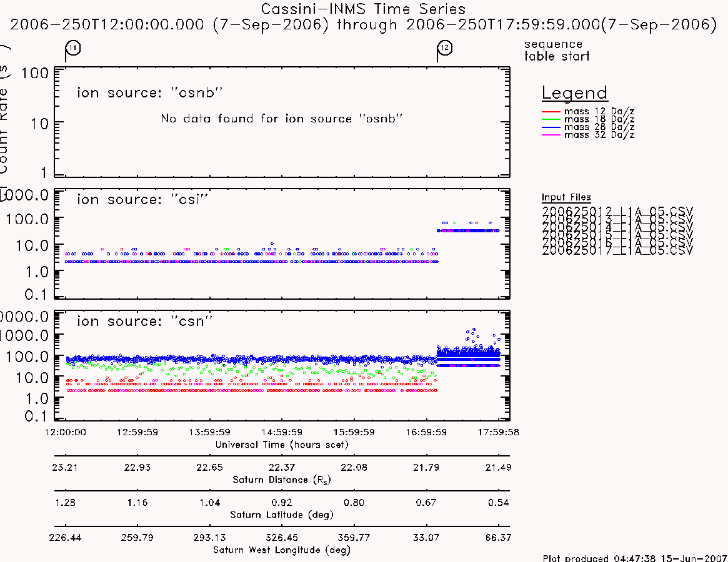The width and height of the screenshot is (728, 562).
Task: Click west longitude value 66.37
Action: click(x=498, y=538)
